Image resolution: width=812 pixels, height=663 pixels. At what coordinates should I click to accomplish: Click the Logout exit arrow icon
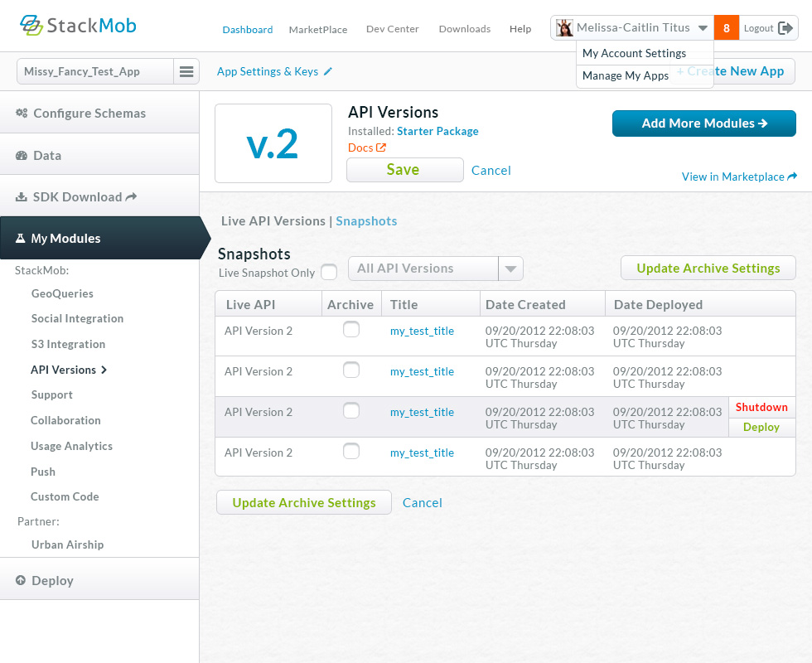pos(785,28)
